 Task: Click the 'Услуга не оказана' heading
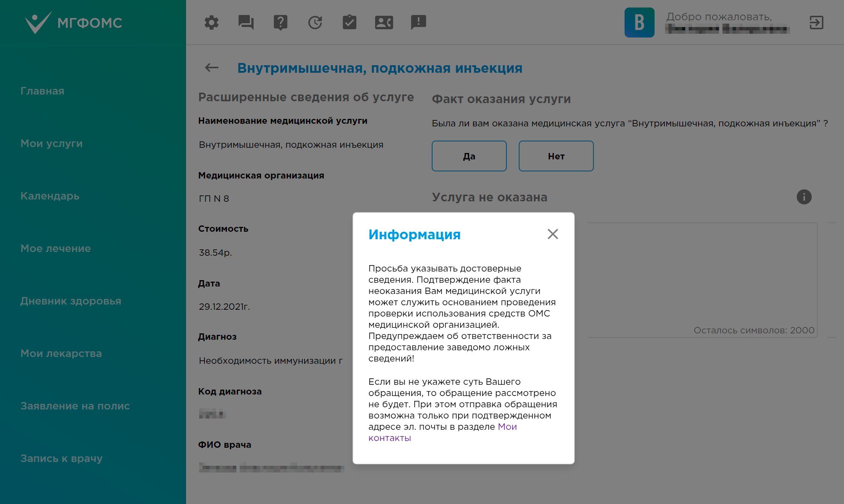pos(490,197)
